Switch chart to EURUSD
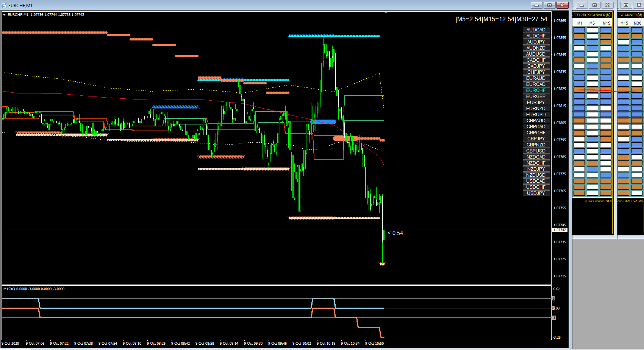 point(536,115)
